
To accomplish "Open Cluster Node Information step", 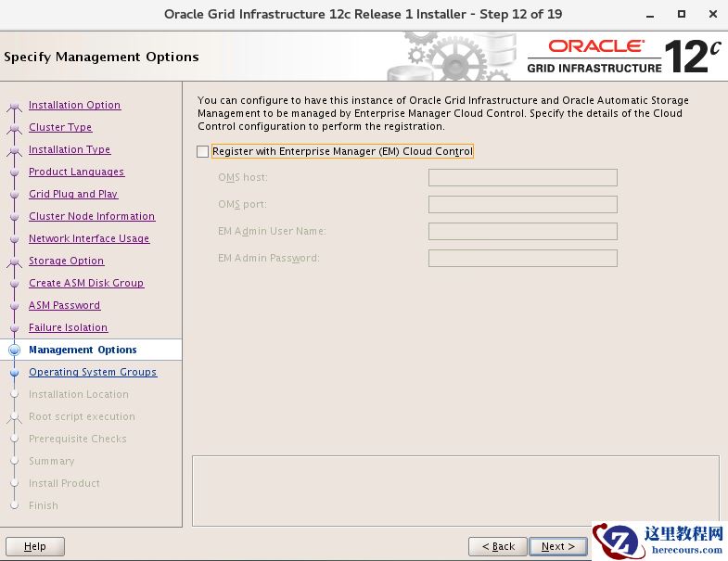I will click(x=92, y=216).
